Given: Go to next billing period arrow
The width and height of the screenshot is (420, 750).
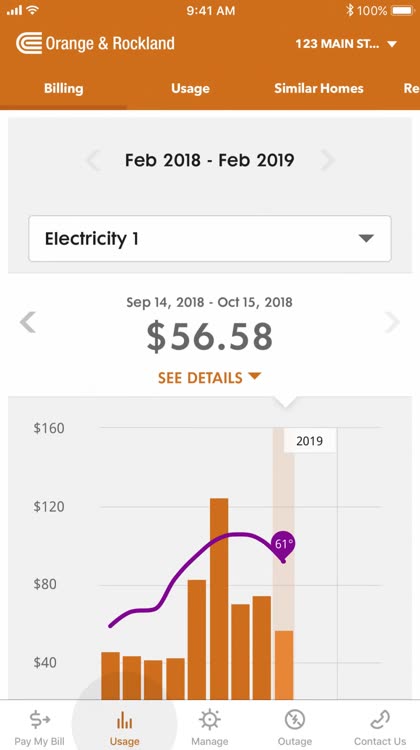Looking at the screenshot, I should (x=392, y=322).
